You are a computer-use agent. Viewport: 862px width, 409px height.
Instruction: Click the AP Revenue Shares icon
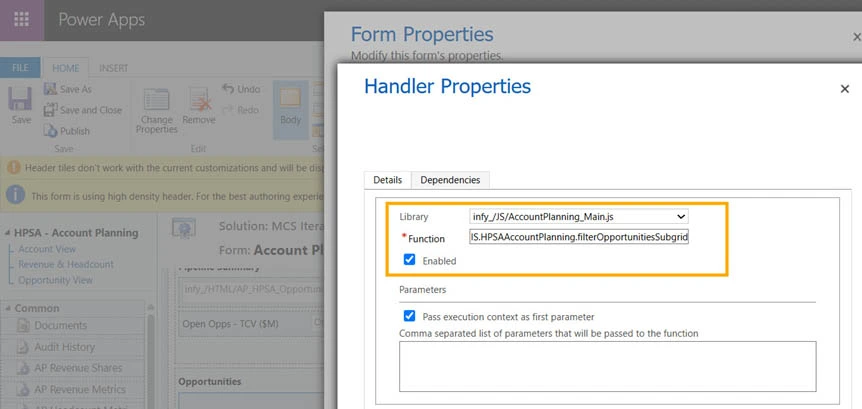pos(23,368)
